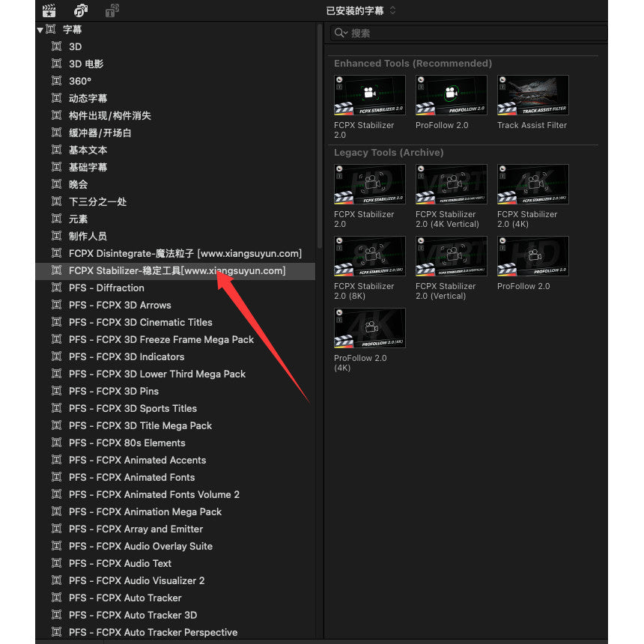The width and height of the screenshot is (644, 644).
Task: Select PFS - FCPX Animation Mega Pack
Action: [175, 512]
